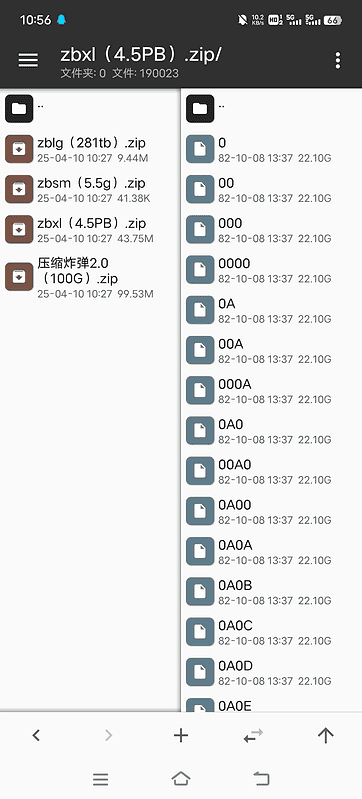Viewport: 362px width, 799px height.
Task: Open zbsm（5.5g）.zip archive
Action: pos(90,189)
